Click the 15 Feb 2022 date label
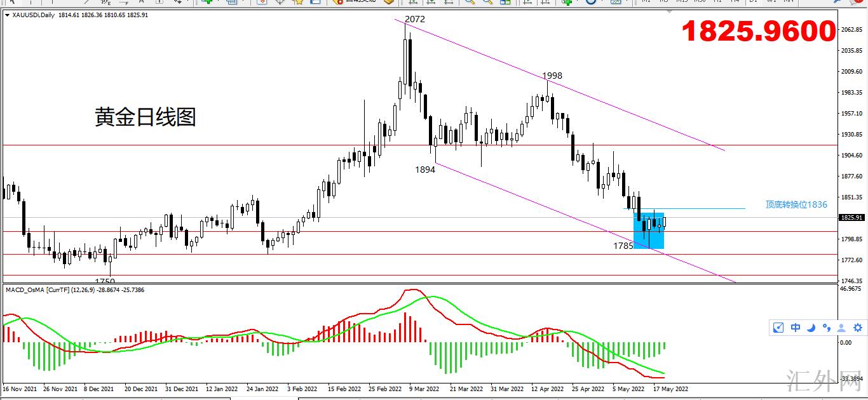The height and width of the screenshot is (400, 868). 344,389
